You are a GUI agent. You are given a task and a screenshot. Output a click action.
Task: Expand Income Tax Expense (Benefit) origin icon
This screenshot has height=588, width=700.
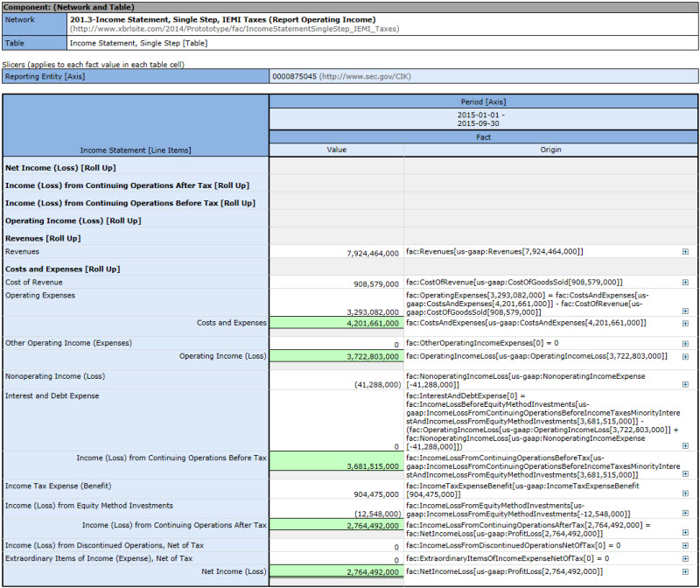pyautogui.click(x=685, y=493)
